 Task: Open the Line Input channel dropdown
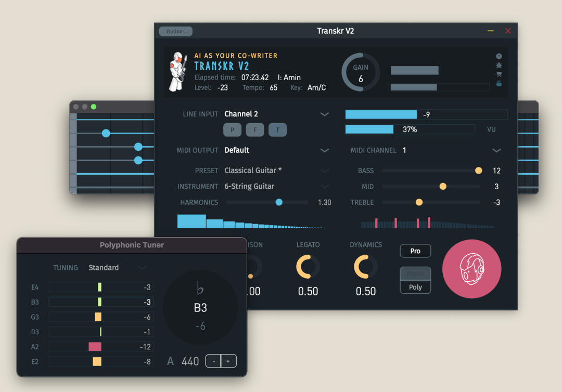tap(325, 114)
